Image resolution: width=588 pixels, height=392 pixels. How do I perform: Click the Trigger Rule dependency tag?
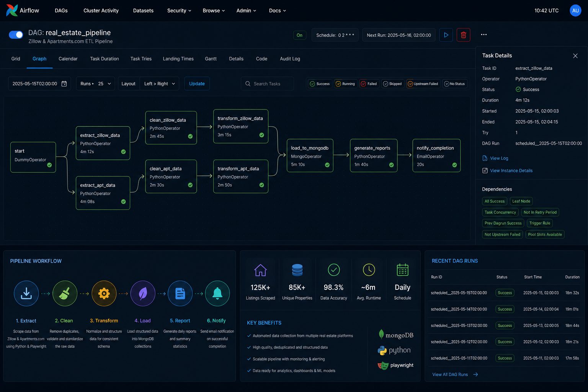540,223
